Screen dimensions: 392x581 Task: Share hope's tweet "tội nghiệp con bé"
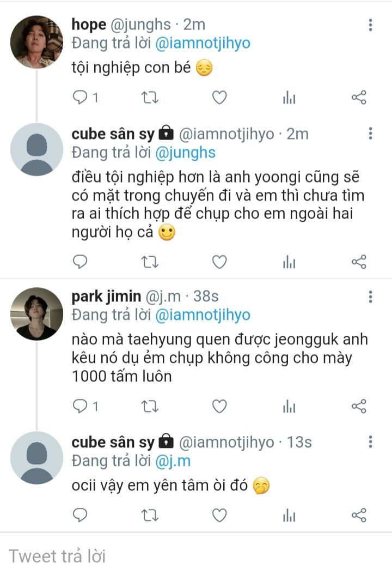(359, 98)
